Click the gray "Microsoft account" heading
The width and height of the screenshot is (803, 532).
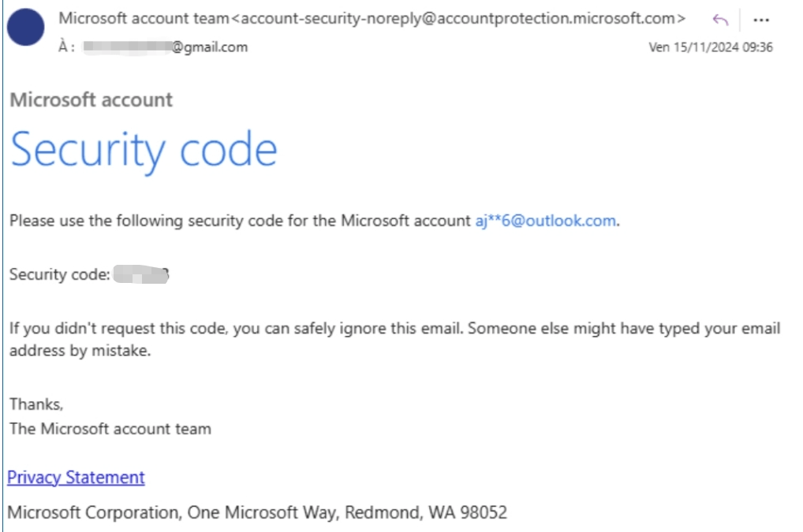pos(91,100)
